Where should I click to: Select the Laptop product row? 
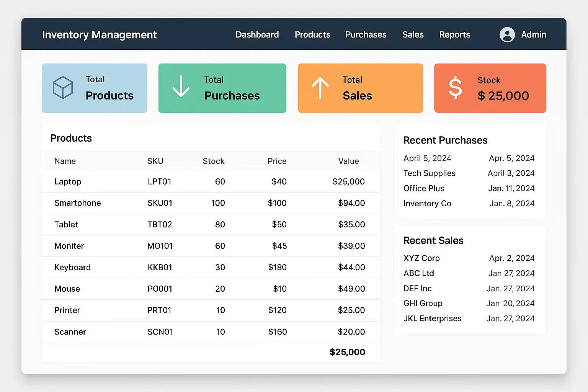[x=68, y=181]
